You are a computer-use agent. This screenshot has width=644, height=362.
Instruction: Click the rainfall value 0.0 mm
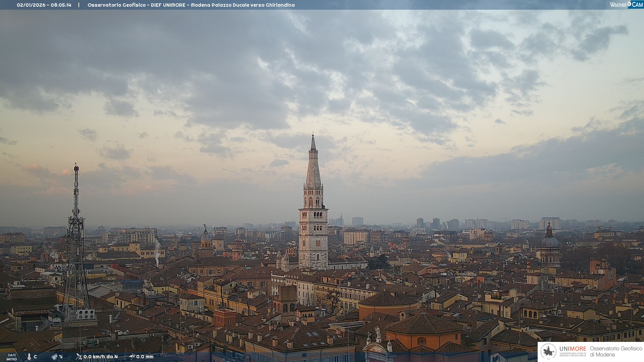point(145,357)
